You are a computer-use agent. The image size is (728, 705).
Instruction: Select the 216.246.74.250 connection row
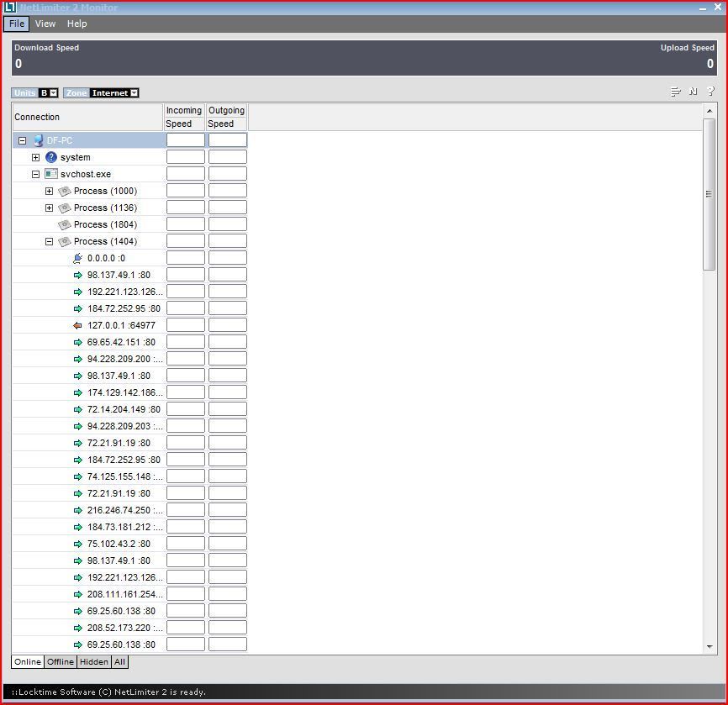[130, 510]
